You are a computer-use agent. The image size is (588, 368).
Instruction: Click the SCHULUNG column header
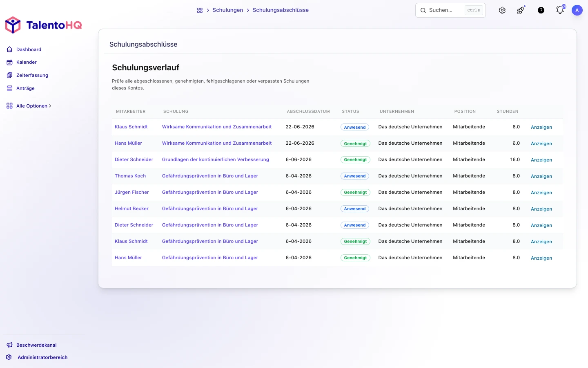point(176,112)
